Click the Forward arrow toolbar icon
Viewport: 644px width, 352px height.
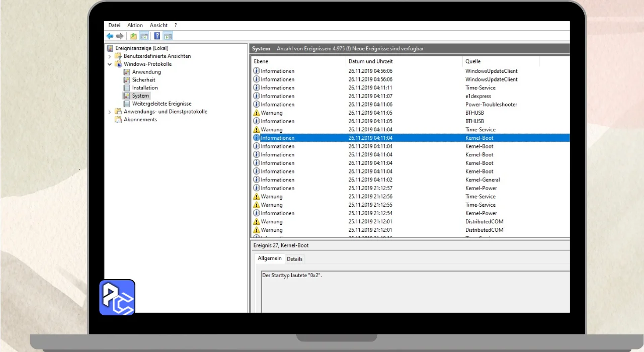(x=120, y=36)
